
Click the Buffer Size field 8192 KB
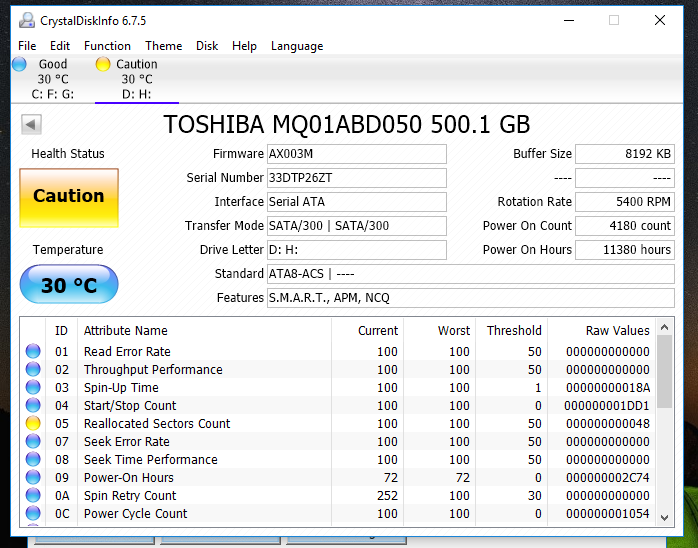point(625,154)
